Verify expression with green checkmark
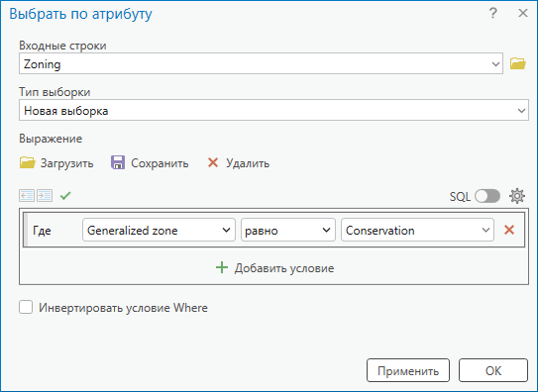The height and width of the screenshot is (392, 538). 65,196
